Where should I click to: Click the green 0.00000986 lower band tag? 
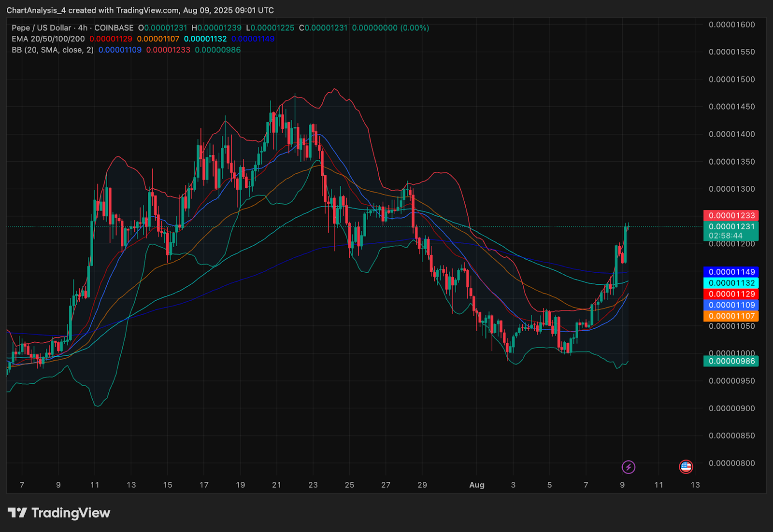[731, 361]
